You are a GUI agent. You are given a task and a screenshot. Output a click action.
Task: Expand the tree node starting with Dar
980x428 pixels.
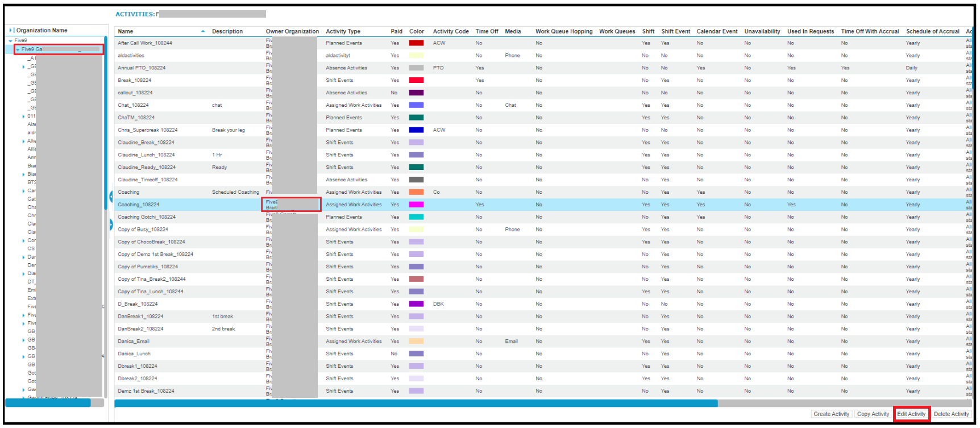point(23,257)
